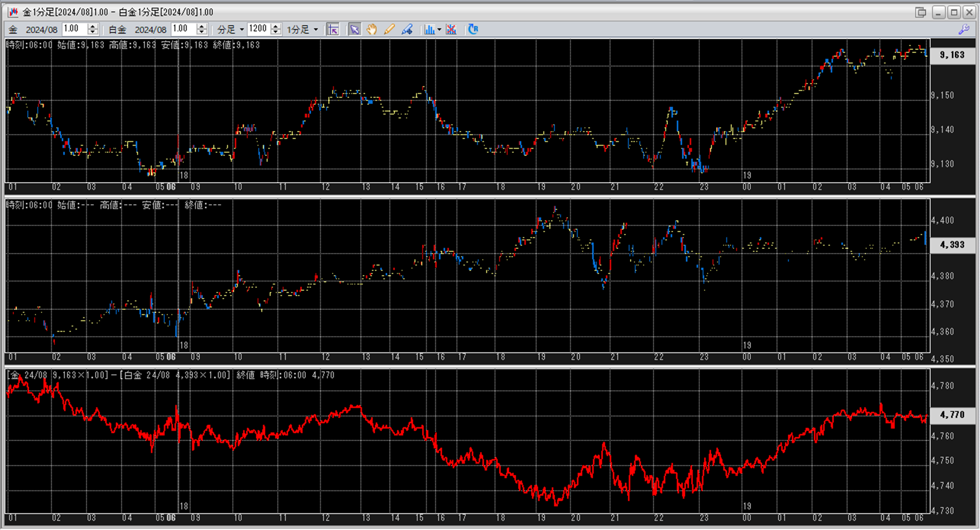Click the blue refresh reload icon
Screen dimensions: 980x530
click(x=473, y=30)
